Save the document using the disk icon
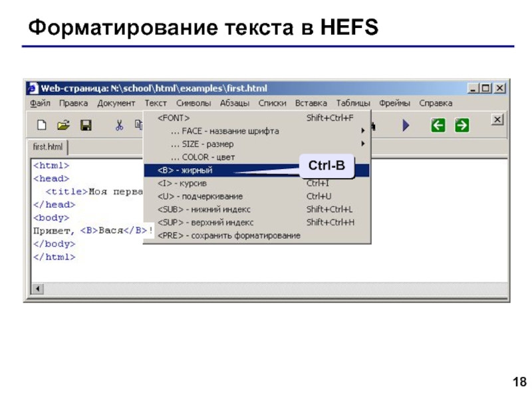Viewport: 532px width, 399px height. 86,125
